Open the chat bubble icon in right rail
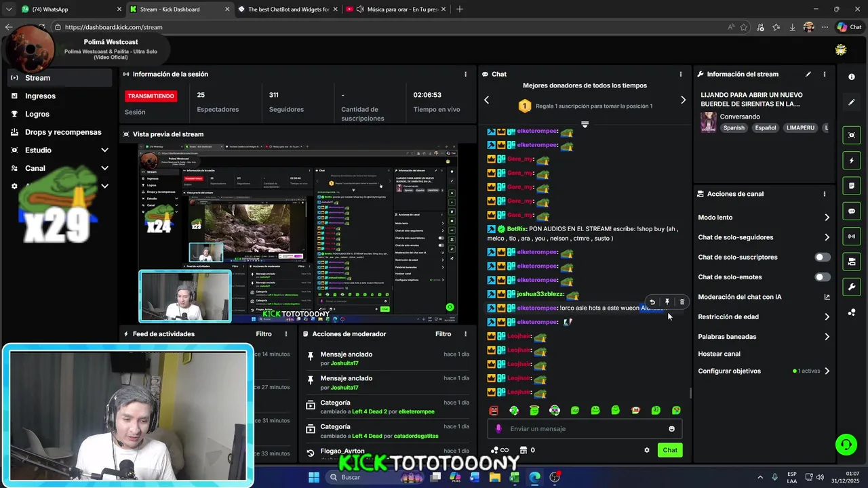 pyautogui.click(x=852, y=211)
